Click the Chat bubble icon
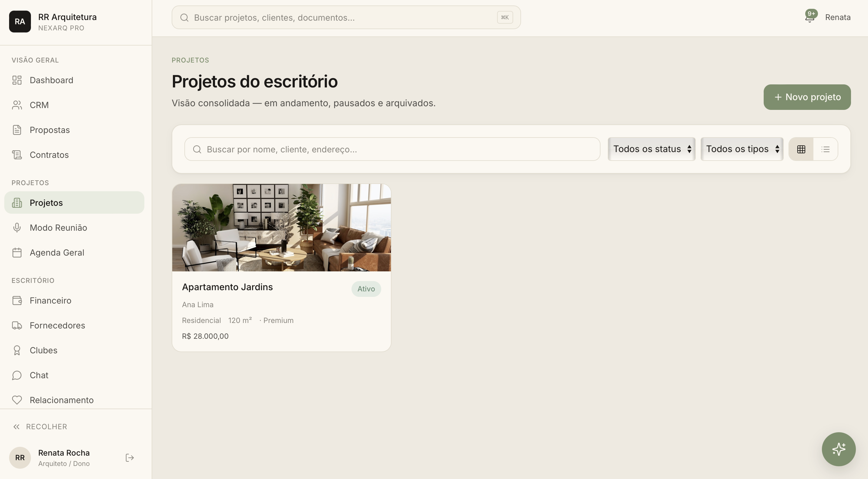Image resolution: width=868 pixels, height=479 pixels. tap(17, 376)
